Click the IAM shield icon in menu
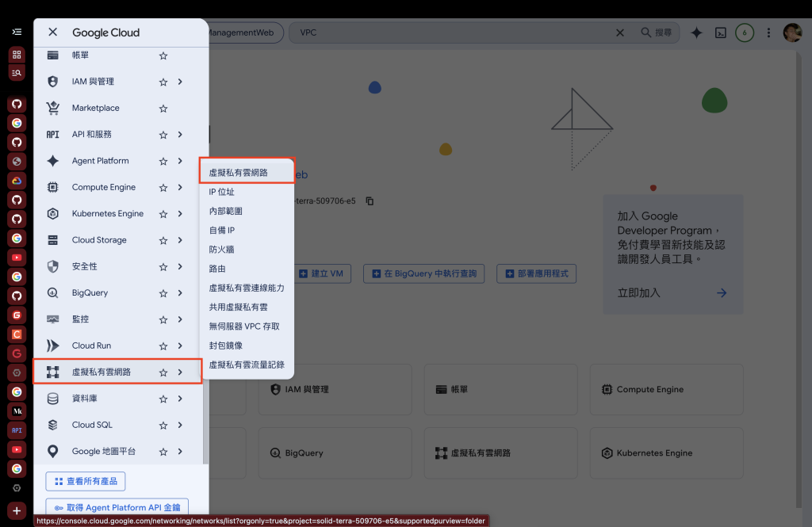Image resolution: width=812 pixels, height=527 pixels. point(53,82)
